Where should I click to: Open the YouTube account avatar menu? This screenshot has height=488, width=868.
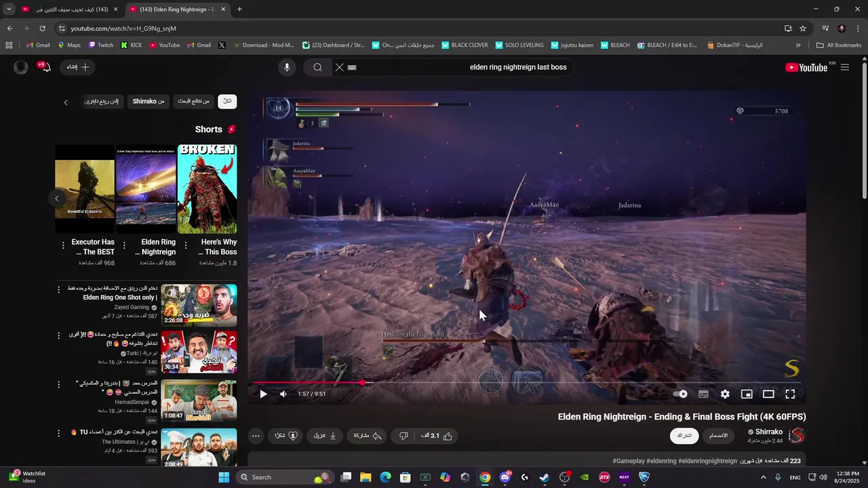coord(21,67)
